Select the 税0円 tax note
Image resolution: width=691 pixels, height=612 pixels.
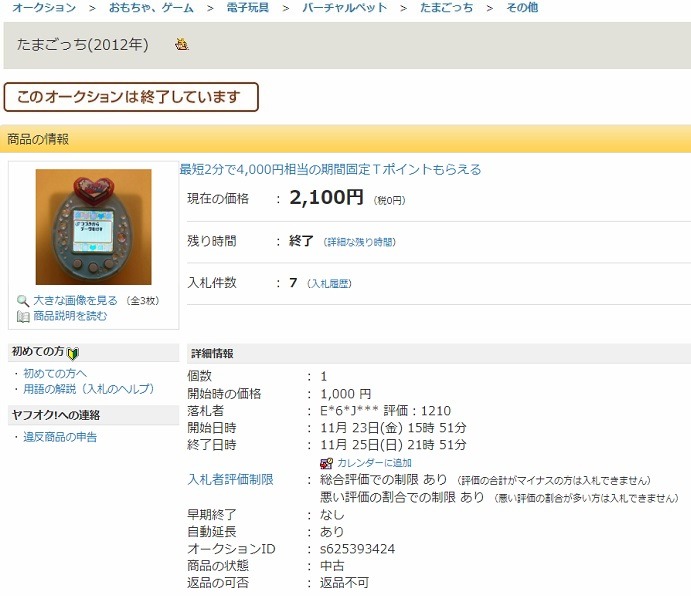point(390,200)
